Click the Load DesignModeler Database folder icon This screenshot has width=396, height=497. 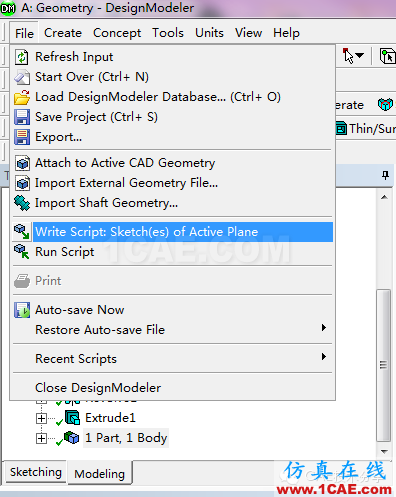(22, 97)
